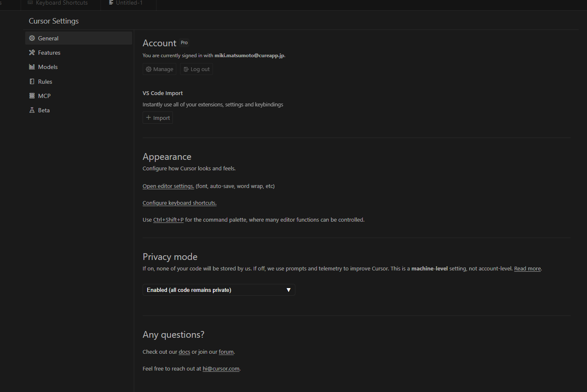Image resolution: width=587 pixels, height=392 pixels.
Task: Click the plus icon on Import button
Action: (x=149, y=118)
